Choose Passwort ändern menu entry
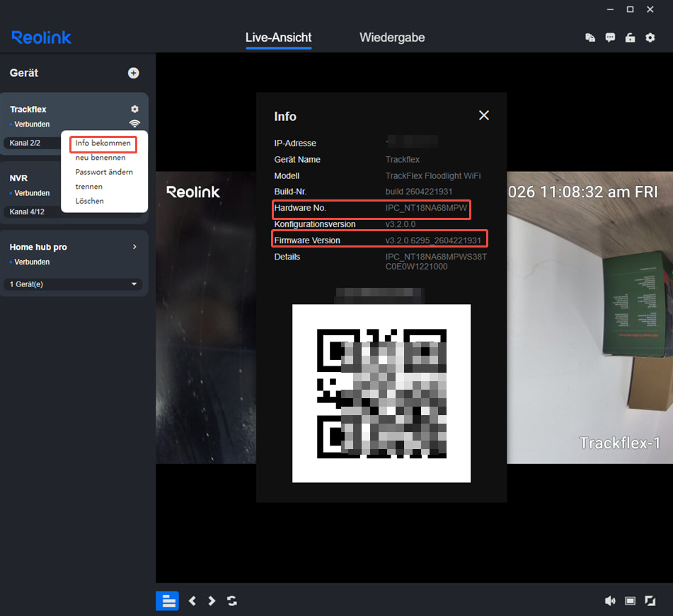Viewport: 673px width, 616px height. pyautogui.click(x=104, y=172)
